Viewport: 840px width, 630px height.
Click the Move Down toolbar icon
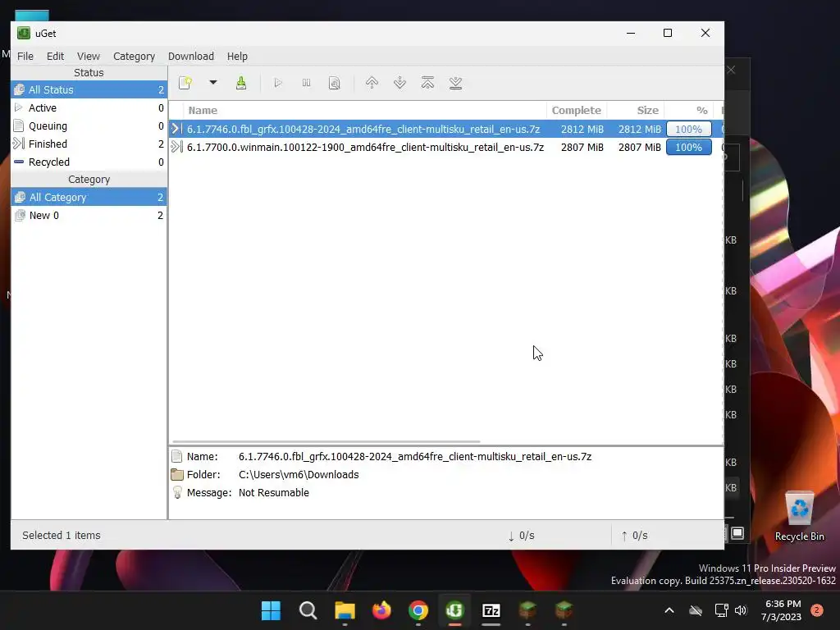[399, 83]
